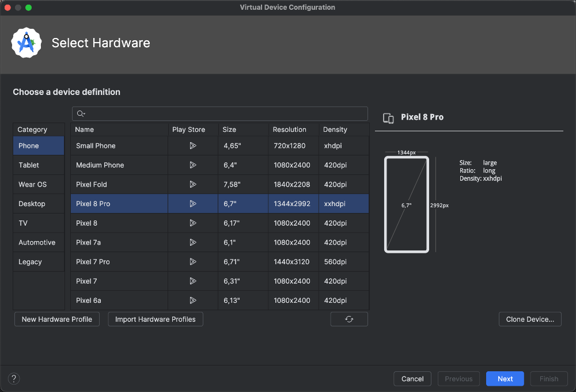Viewport: 576px width, 392px height.
Task: Show the Legacy category
Action: (x=39, y=262)
